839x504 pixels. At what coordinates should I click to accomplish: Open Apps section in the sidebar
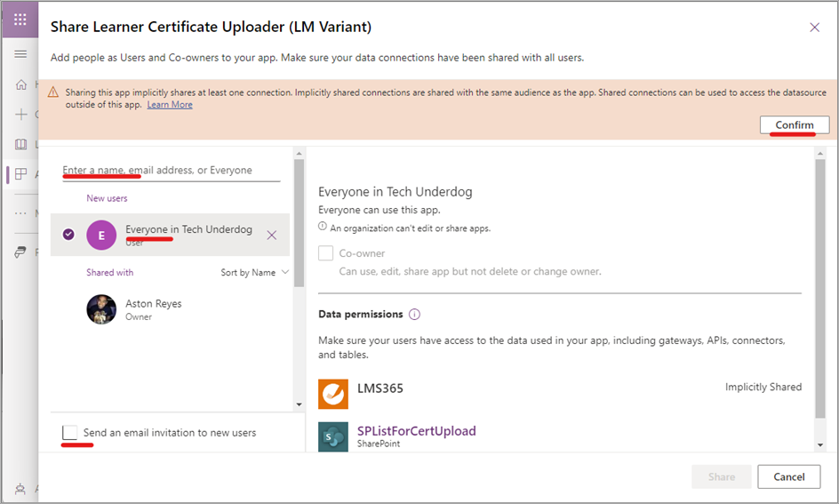pos(21,174)
